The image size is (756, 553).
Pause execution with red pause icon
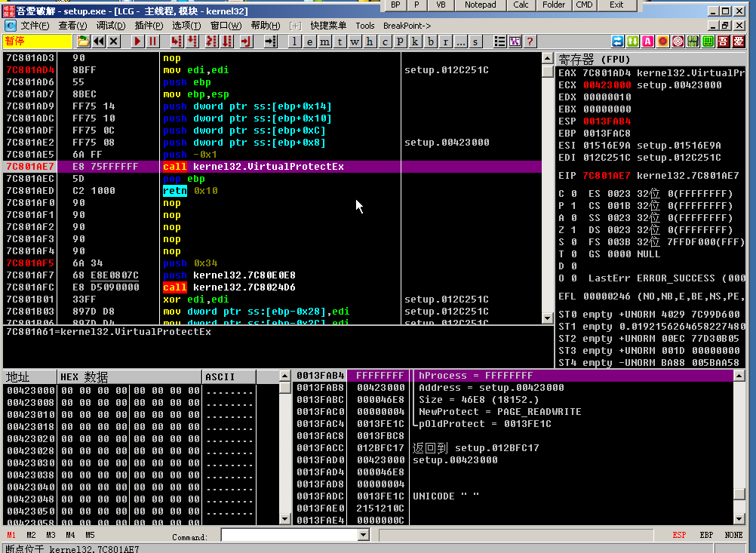(x=153, y=41)
